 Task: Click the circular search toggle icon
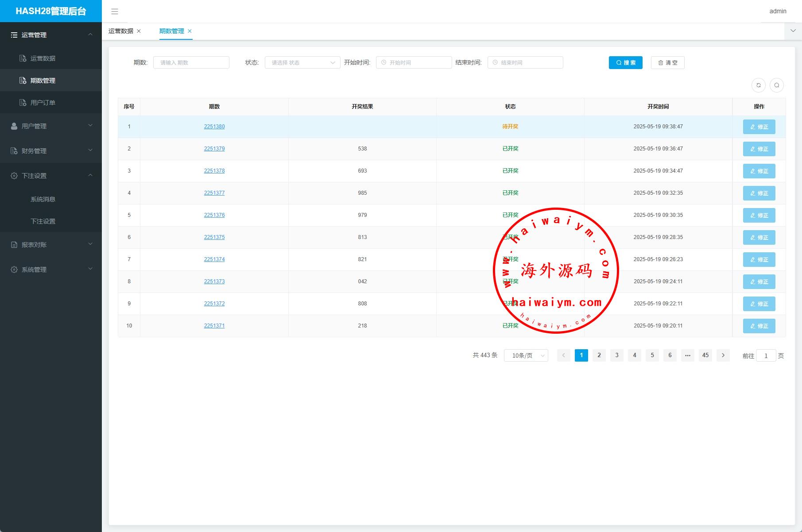pyautogui.click(x=776, y=85)
